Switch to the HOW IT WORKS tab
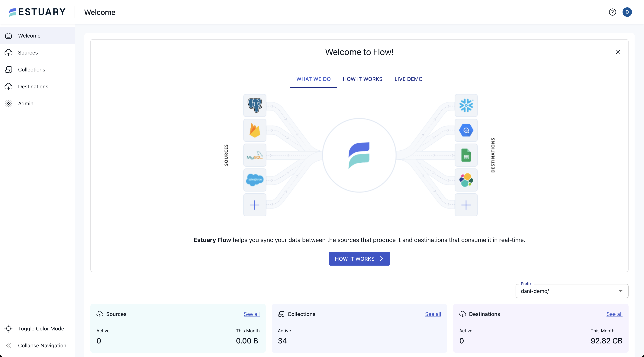Image resolution: width=644 pixels, height=357 pixels. click(x=362, y=79)
